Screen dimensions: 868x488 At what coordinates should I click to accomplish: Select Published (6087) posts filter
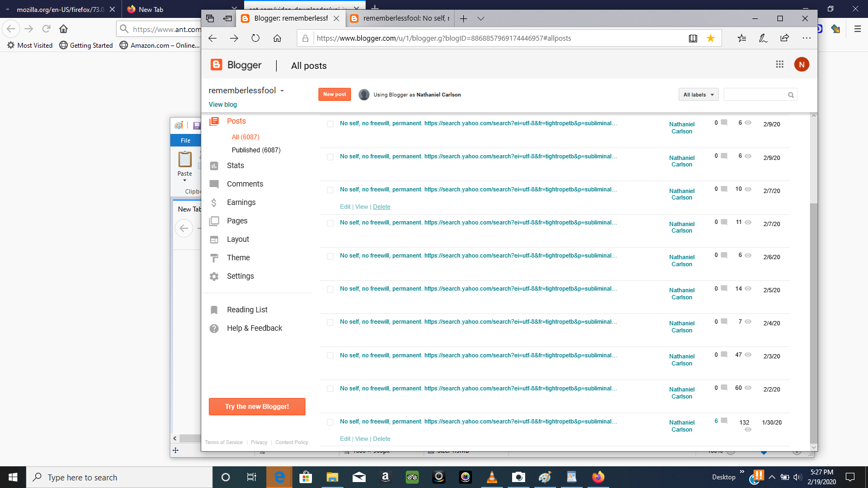(256, 150)
